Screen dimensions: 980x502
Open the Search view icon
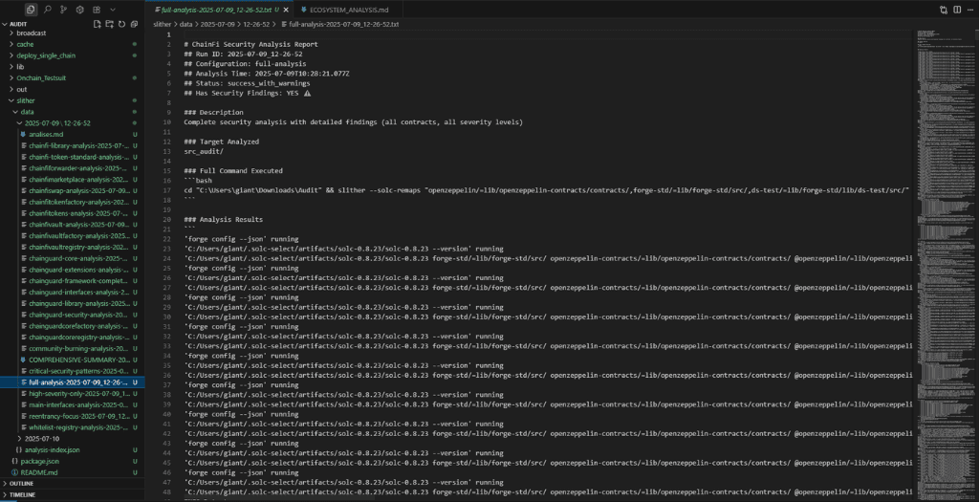tap(48, 9)
